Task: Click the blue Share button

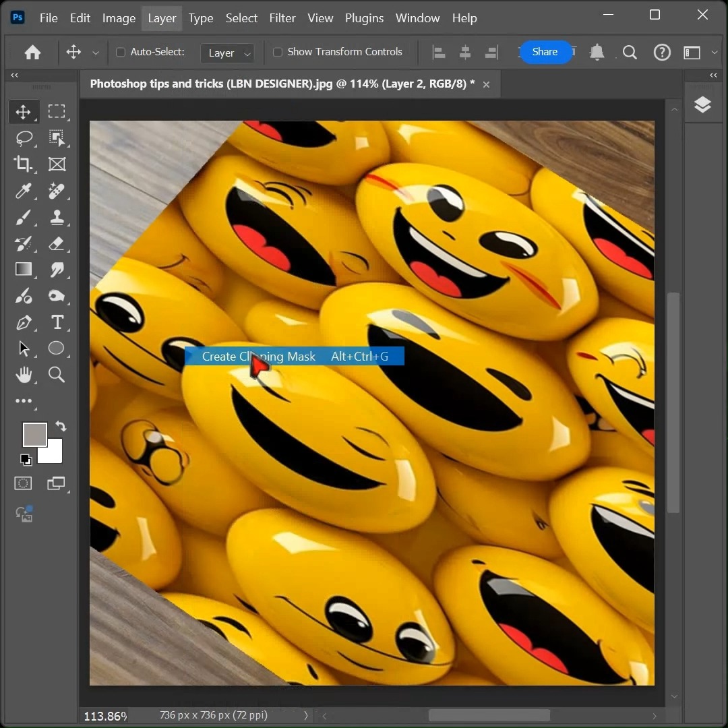Action: point(545,52)
